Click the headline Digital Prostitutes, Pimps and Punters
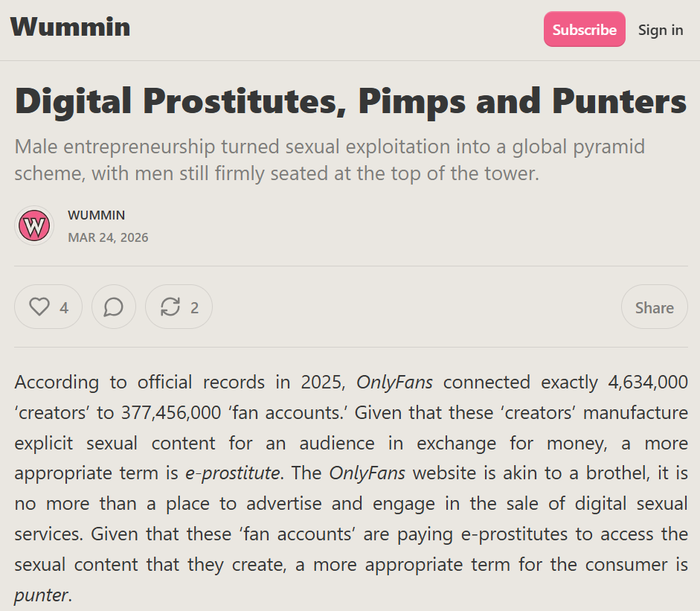700x611 pixels. 350,101
